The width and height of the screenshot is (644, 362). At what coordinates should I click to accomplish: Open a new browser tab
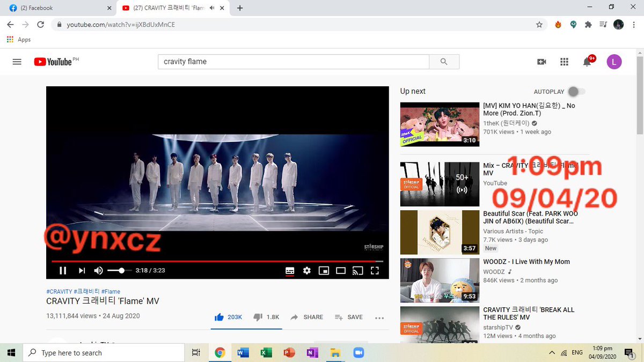(239, 8)
